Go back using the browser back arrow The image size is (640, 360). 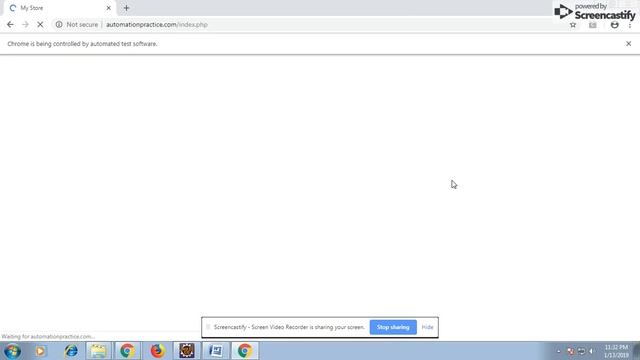click(10, 24)
